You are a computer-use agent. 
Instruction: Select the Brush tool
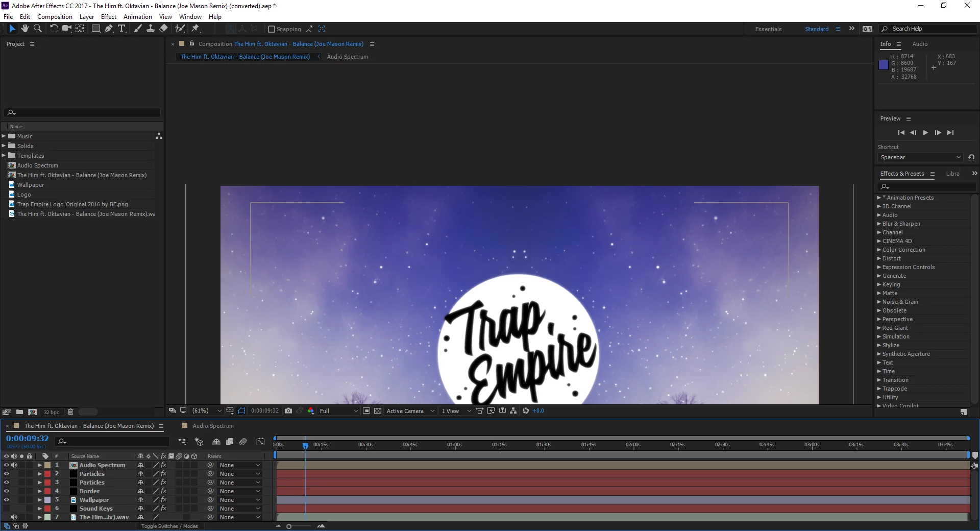[138, 29]
